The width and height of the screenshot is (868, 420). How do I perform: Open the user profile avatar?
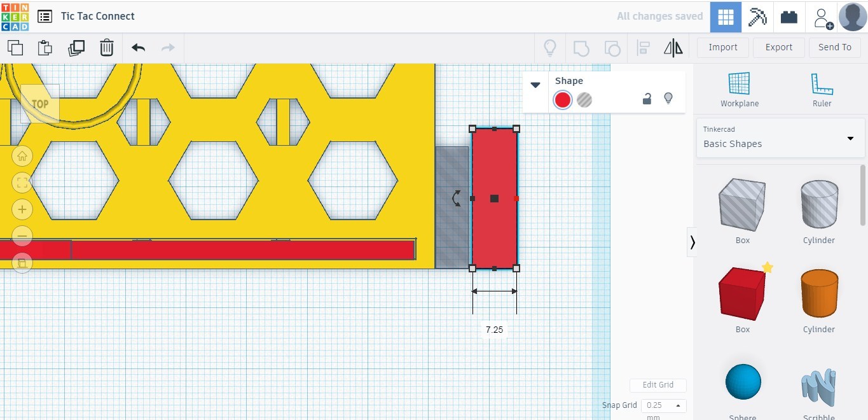point(853,17)
